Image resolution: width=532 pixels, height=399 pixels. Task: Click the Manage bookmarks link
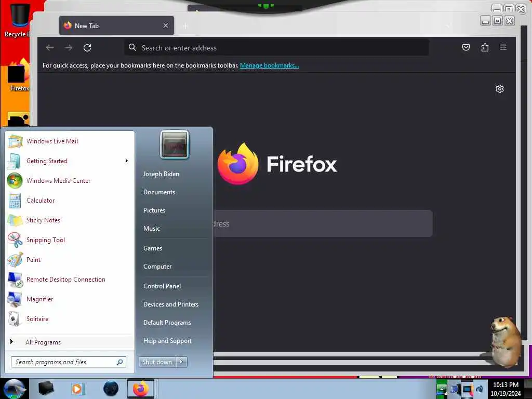(x=270, y=65)
